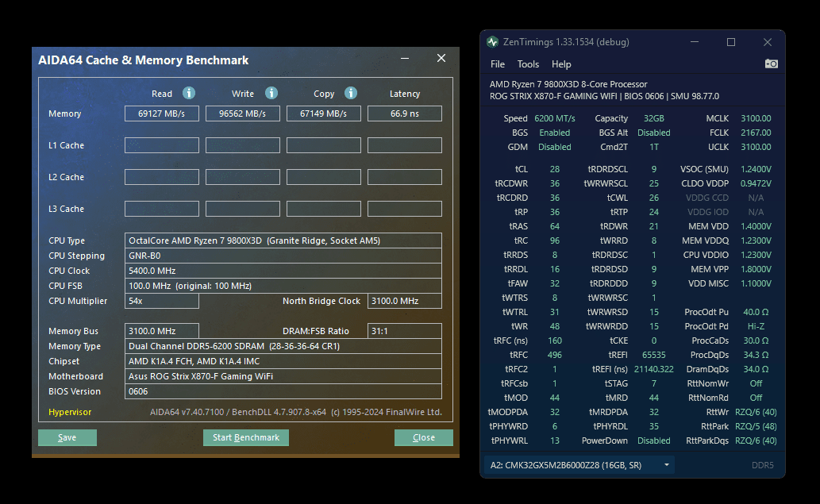
Task: Click the AMD Ryzen 7 9800X3D processor line in ZenTimings
Action: [568, 84]
